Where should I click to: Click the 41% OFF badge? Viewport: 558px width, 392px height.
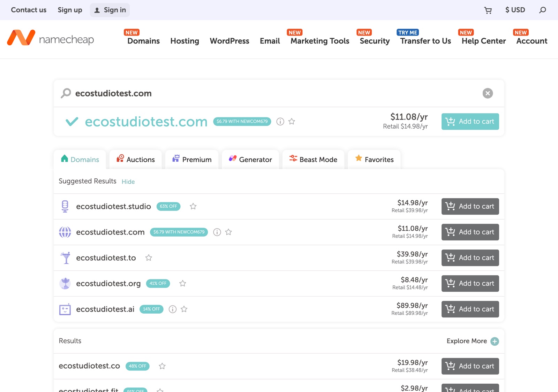pyautogui.click(x=158, y=284)
